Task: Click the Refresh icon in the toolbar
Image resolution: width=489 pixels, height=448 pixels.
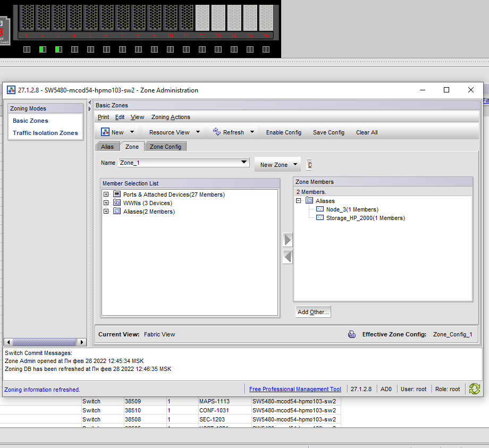Action: [x=217, y=132]
